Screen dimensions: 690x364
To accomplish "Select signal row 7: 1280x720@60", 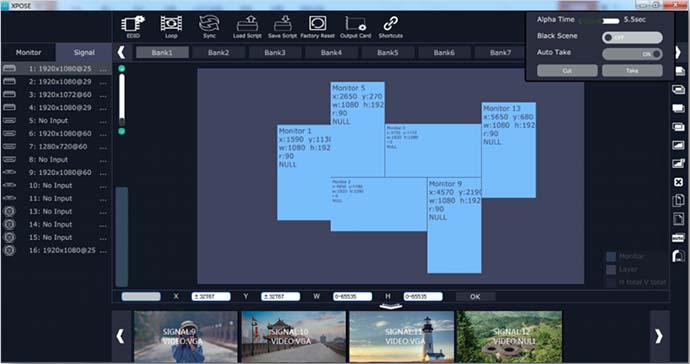I will click(56, 147).
